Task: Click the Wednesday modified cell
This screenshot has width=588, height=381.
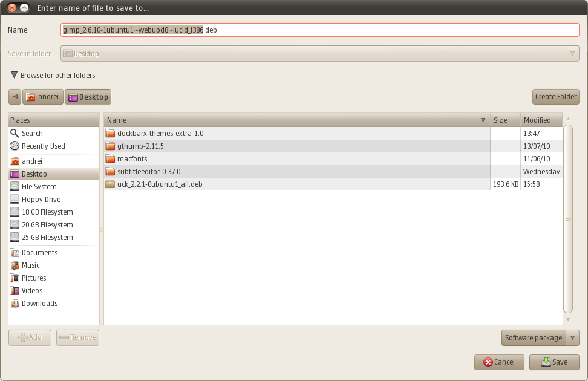Action: 541,171
